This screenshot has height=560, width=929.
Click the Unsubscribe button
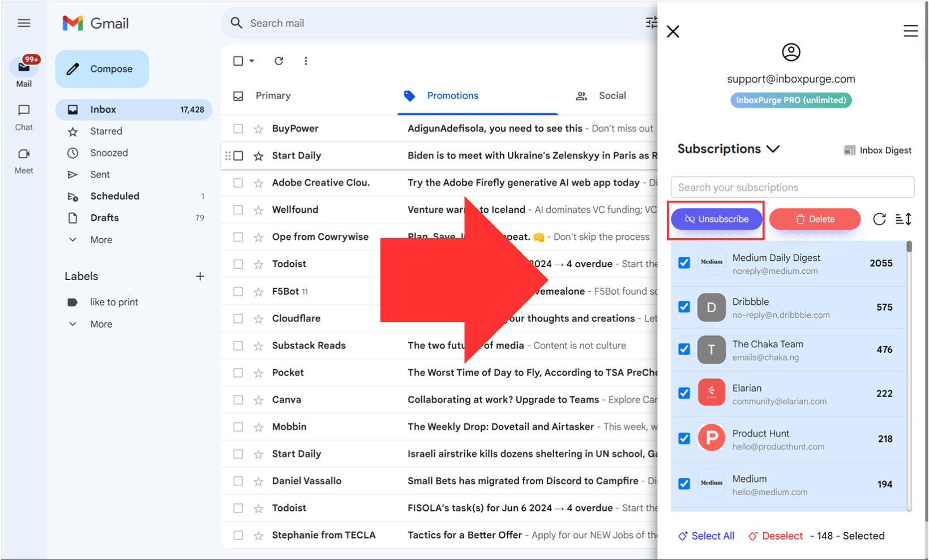click(x=716, y=219)
